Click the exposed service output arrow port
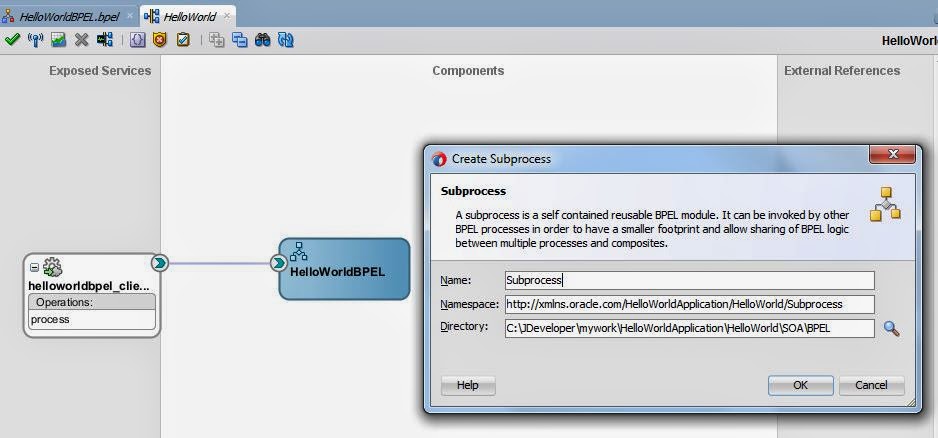The height and width of the screenshot is (438, 938). (x=159, y=262)
